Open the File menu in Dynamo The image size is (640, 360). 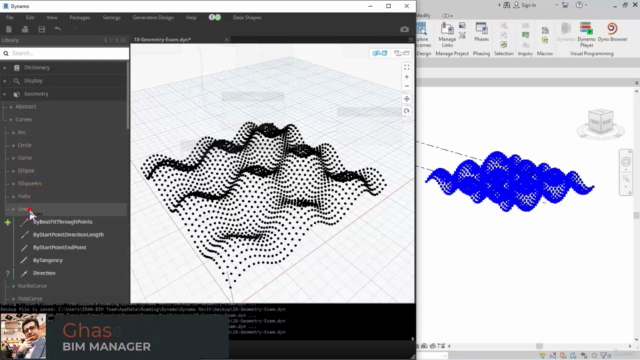[10, 18]
